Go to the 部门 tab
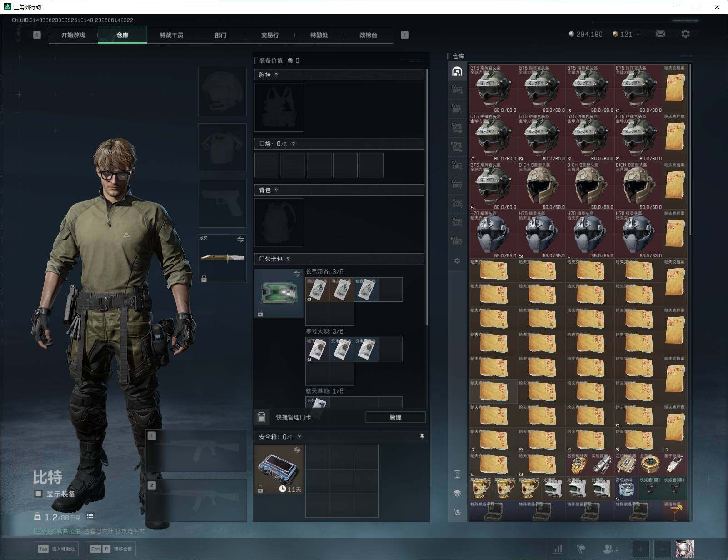Image resolution: width=728 pixels, height=560 pixels. pos(221,35)
